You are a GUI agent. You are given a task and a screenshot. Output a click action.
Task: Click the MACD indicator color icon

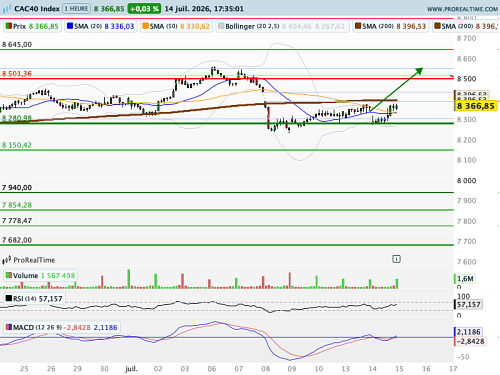[x=9, y=327]
